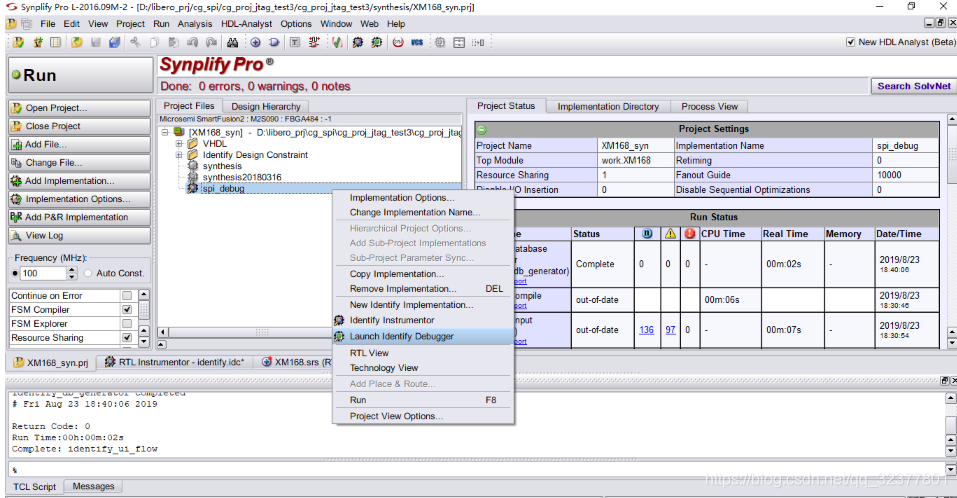Toggle New HDL Analyst (Beta) checkbox
The height and width of the screenshot is (498, 957).
[x=850, y=42]
